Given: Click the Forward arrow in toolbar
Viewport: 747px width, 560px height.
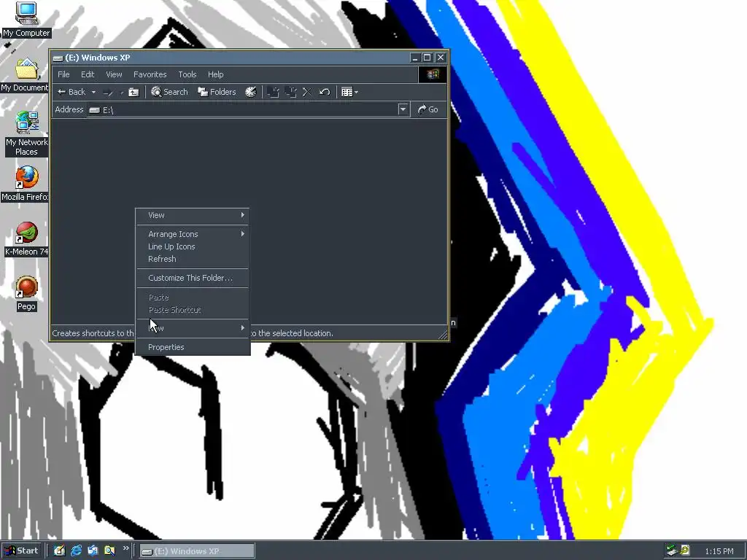Looking at the screenshot, I should click(108, 92).
